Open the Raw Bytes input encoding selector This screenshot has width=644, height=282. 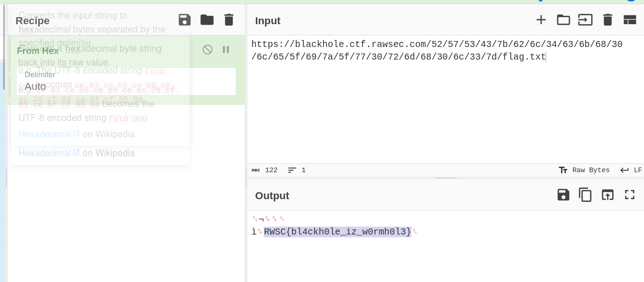[584, 170]
